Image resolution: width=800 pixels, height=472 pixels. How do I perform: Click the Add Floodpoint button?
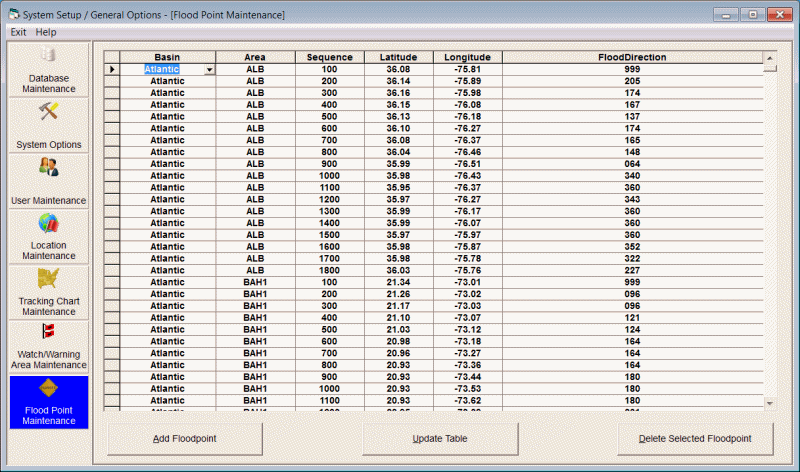point(184,439)
